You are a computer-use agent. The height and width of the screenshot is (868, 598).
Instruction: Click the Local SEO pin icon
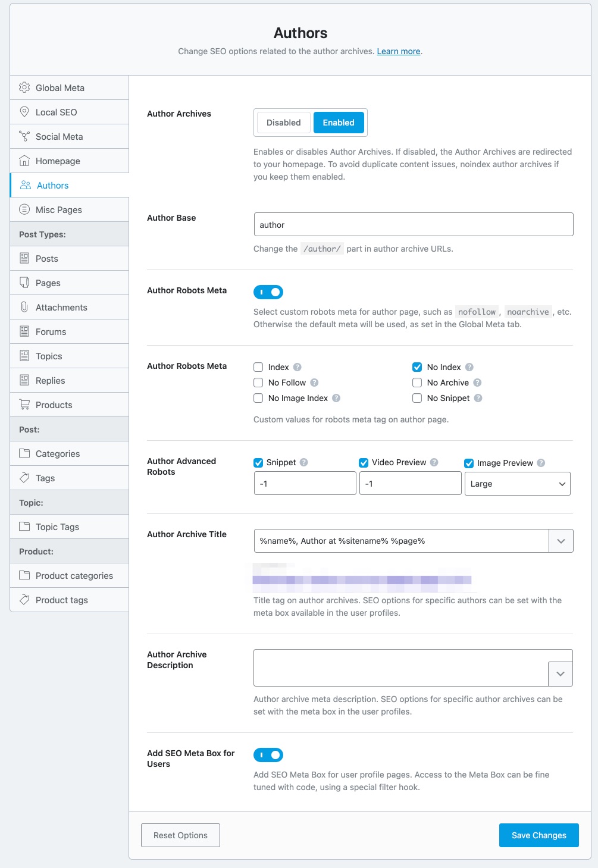coord(24,112)
